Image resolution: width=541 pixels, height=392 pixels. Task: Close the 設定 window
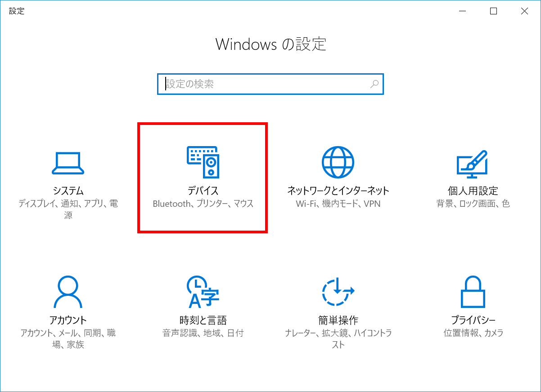pos(524,11)
